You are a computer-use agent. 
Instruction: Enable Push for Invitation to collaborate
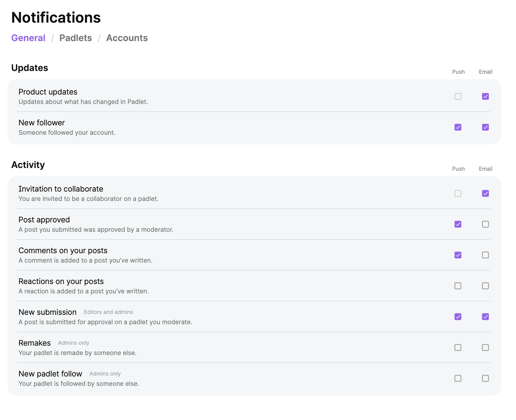[x=458, y=193]
